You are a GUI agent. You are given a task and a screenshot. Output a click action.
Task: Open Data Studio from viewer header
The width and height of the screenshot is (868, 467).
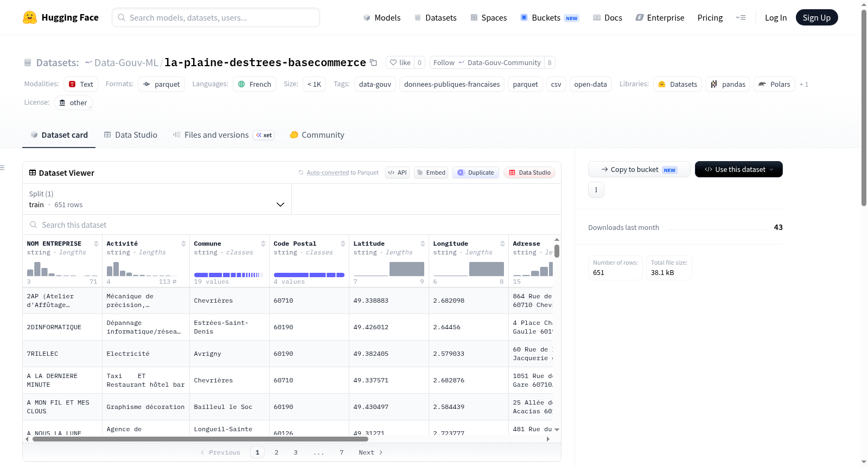point(529,172)
